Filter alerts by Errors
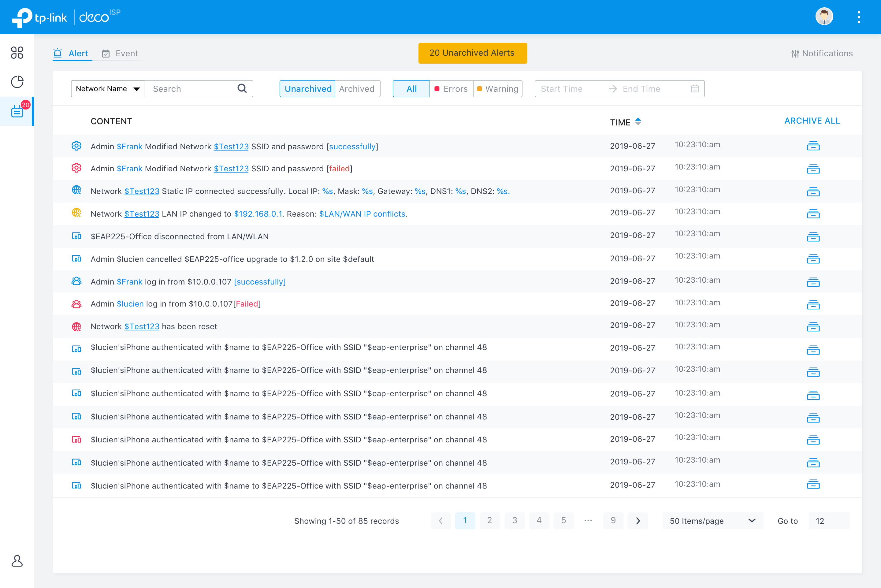Image resolution: width=881 pixels, height=588 pixels. [x=451, y=89]
